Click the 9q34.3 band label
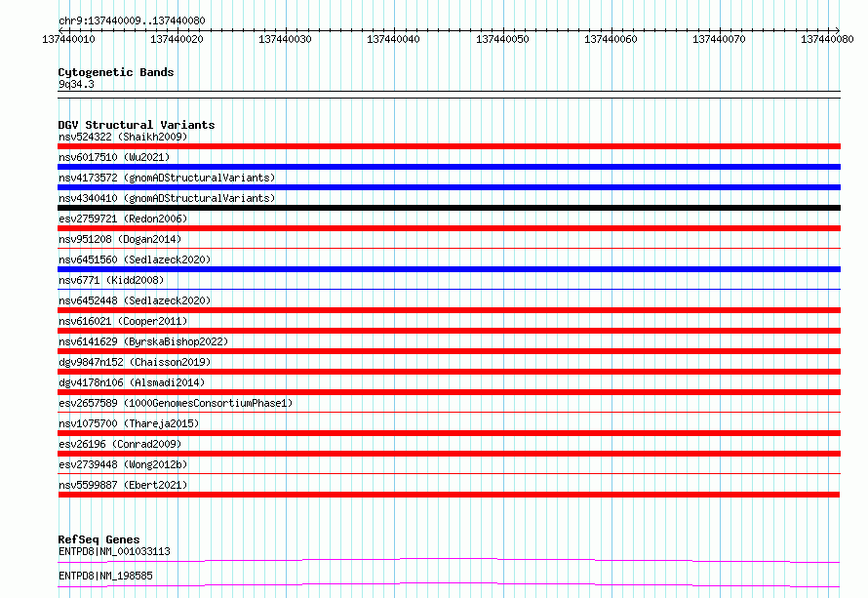This screenshot has width=868, height=598. click(76, 84)
